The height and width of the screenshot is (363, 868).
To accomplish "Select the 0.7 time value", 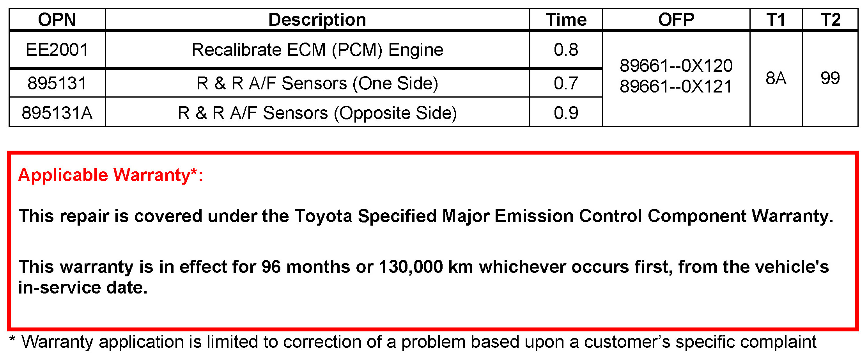I will [x=566, y=83].
